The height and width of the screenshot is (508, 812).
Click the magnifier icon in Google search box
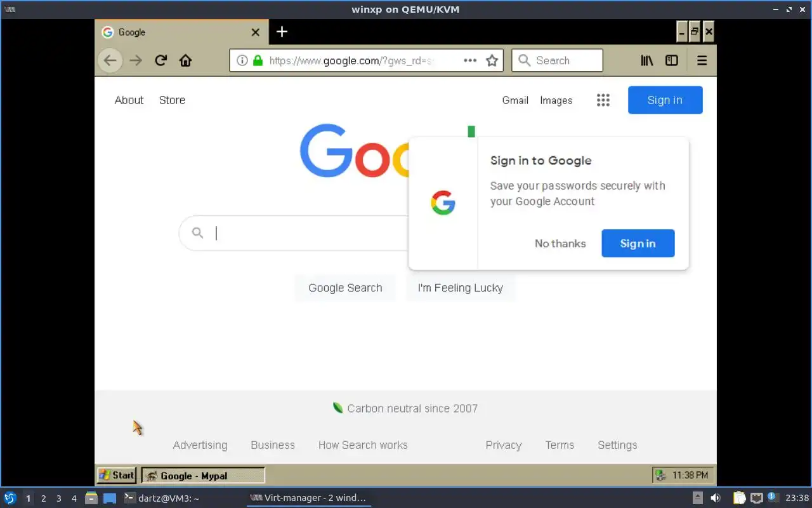pyautogui.click(x=197, y=233)
